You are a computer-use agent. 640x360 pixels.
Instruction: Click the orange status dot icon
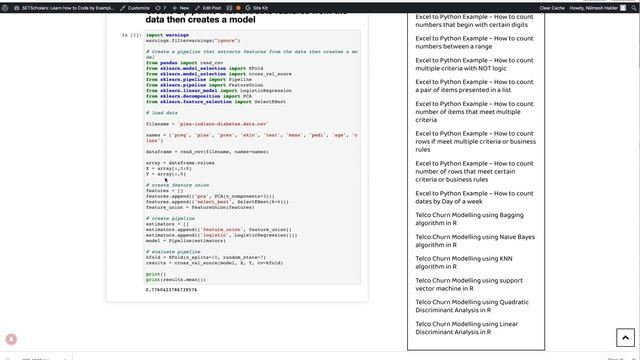tap(238, 8)
